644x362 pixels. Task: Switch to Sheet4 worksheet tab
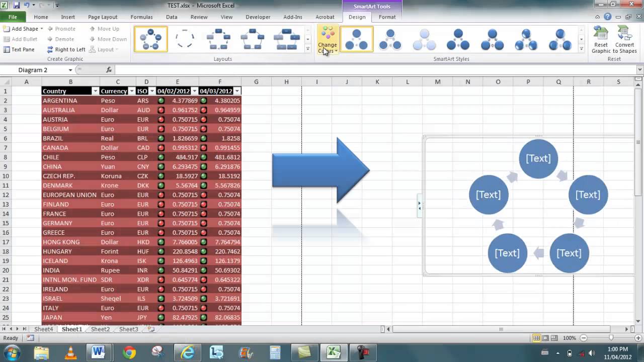[x=43, y=329]
